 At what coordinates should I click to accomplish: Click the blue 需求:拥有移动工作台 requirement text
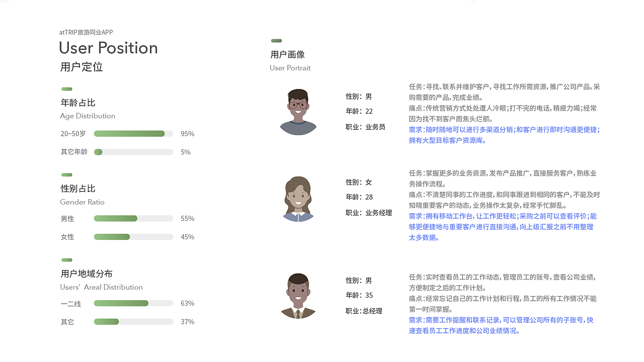click(503, 227)
